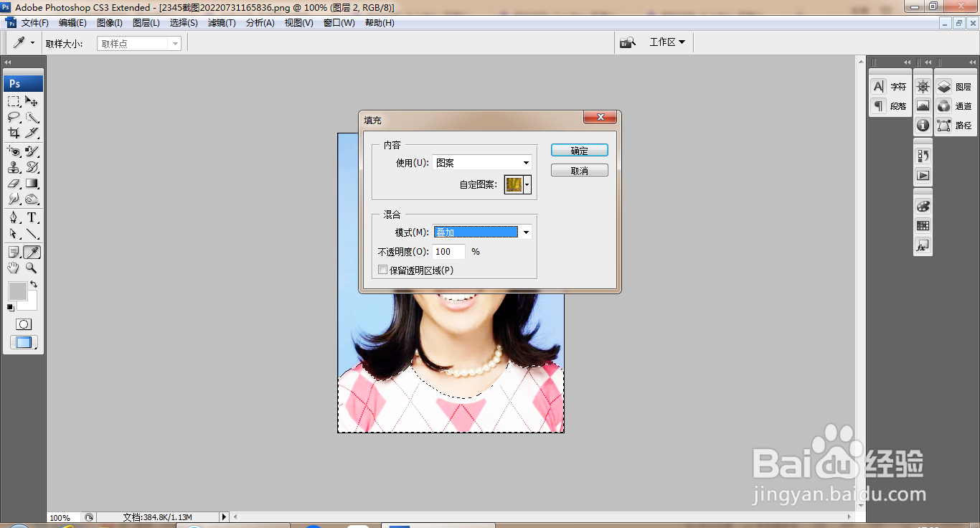Open the Color palette panel icon
This screenshot has height=528, width=980.
(923, 206)
